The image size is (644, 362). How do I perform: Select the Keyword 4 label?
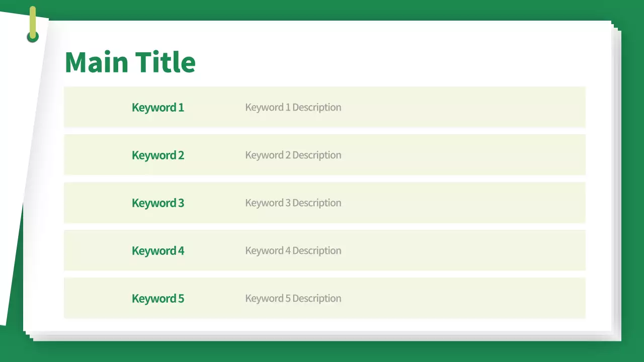click(158, 250)
